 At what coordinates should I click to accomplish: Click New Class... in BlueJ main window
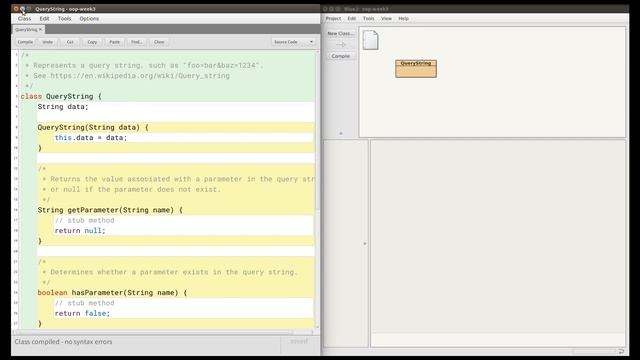pos(341,33)
